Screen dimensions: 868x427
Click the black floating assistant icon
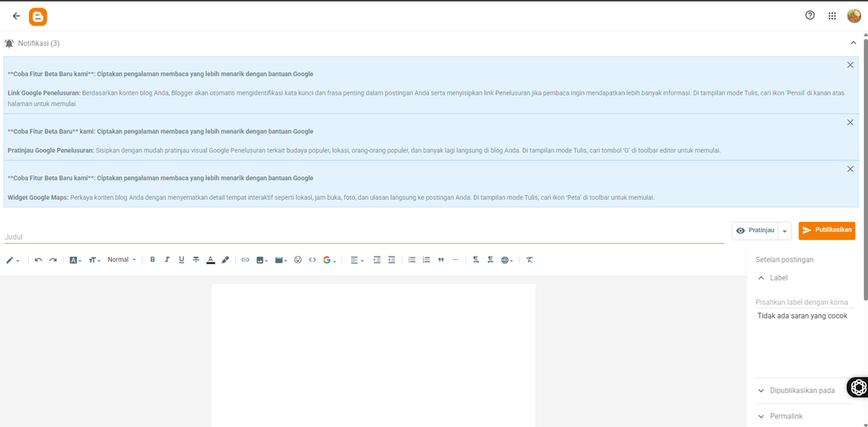point(859,387)
